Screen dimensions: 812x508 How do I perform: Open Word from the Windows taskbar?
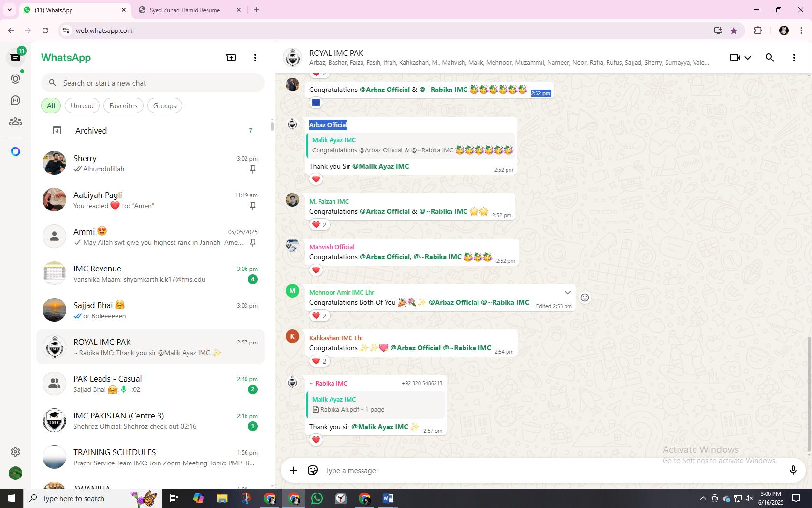[388, 498]
